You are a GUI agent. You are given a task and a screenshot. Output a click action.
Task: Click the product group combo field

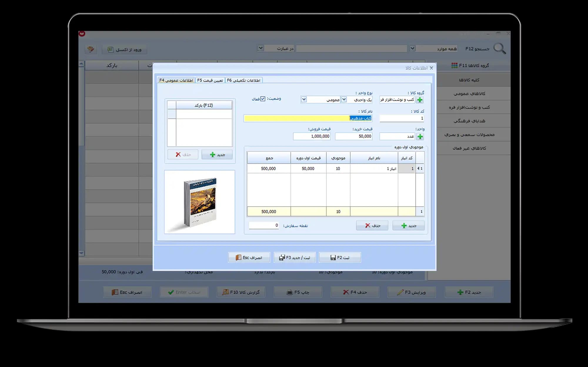[x=397, y=100]
